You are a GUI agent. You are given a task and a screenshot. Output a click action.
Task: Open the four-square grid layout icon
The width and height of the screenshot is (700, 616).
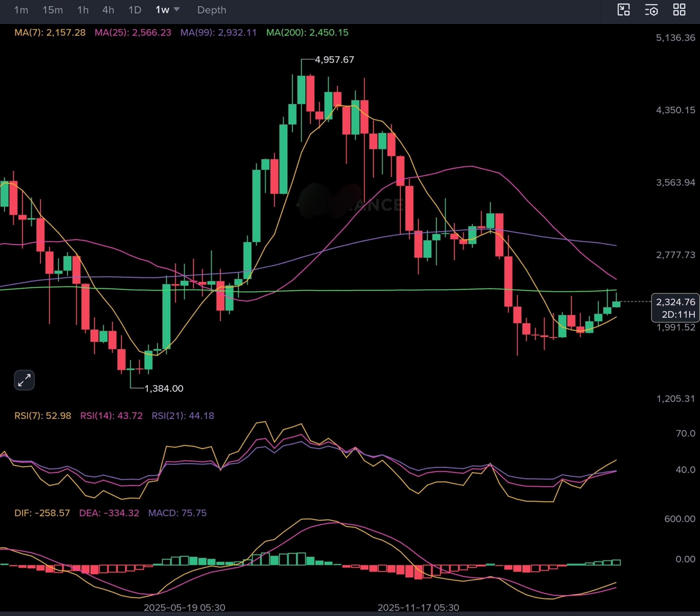click(679, 10)
